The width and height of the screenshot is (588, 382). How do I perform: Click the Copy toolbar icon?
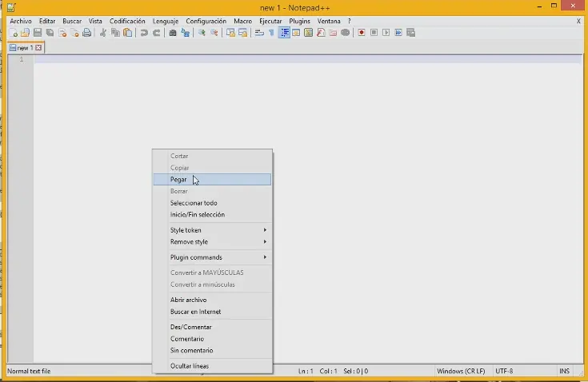tap(115, 33)
